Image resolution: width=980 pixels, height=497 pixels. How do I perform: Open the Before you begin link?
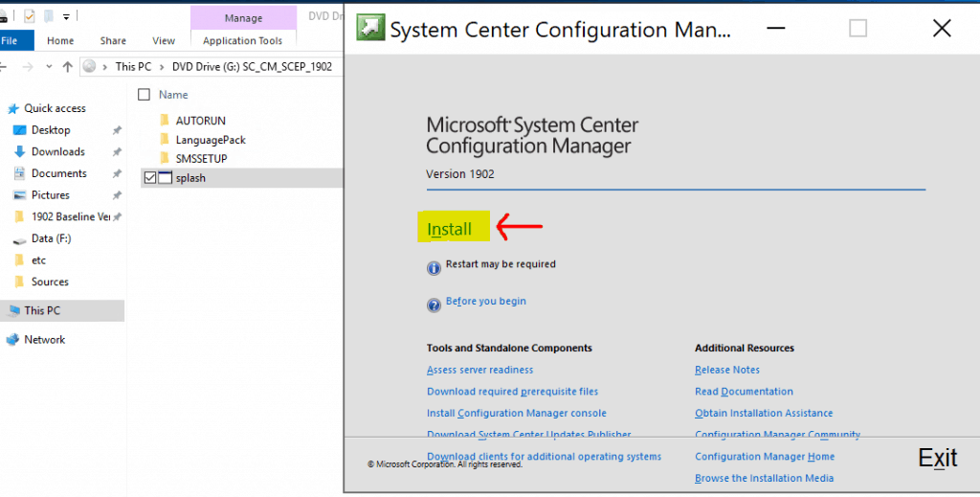(485, 302)
